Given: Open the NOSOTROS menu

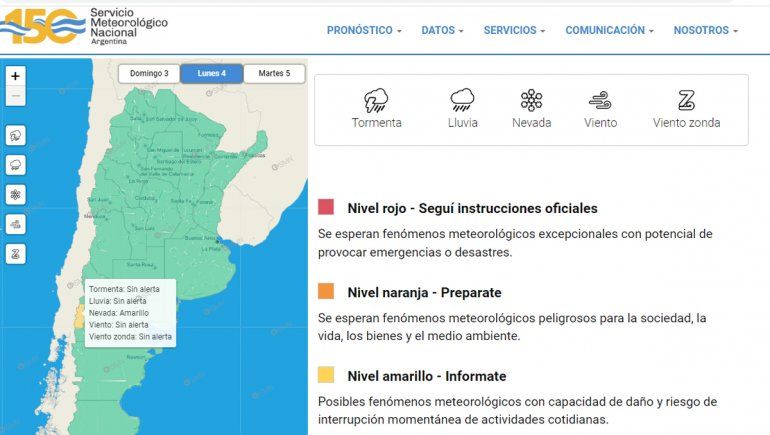Looking at the screenshot, I should [705, 31].
